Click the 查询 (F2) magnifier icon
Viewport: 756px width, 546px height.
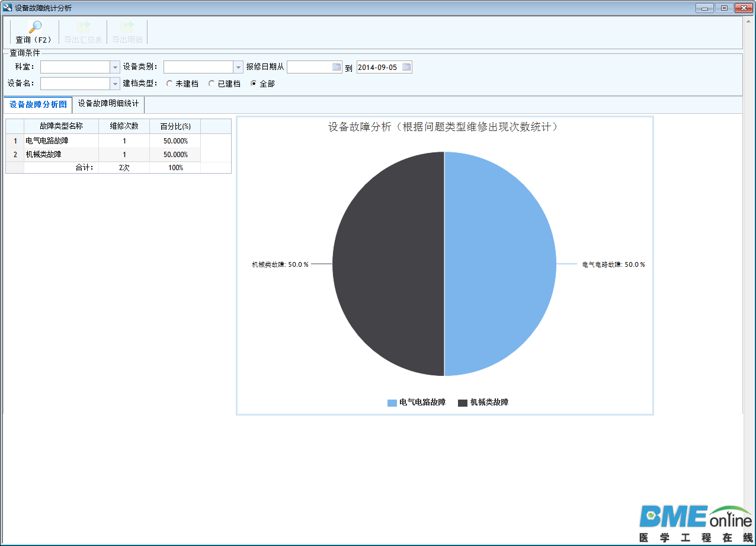(35, 27)
